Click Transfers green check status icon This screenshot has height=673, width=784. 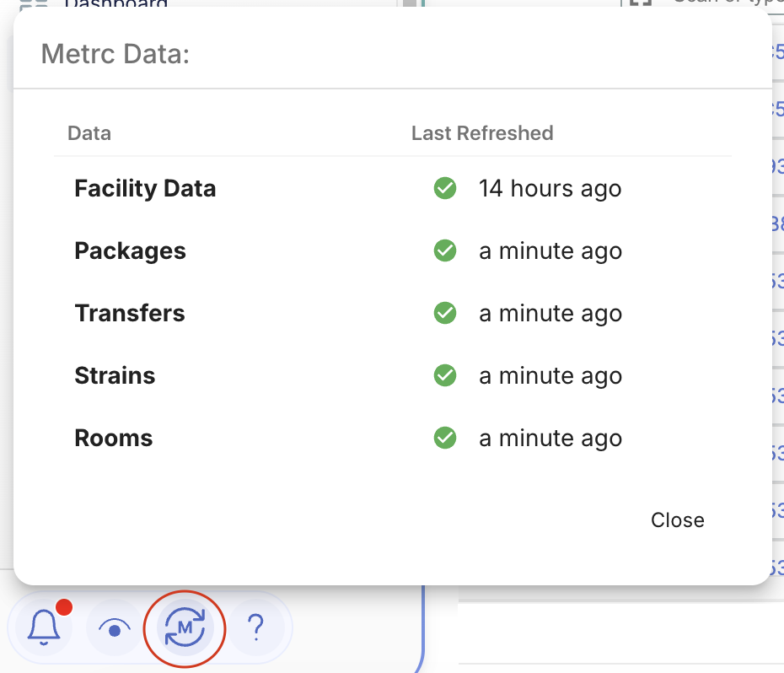[445, 313]
